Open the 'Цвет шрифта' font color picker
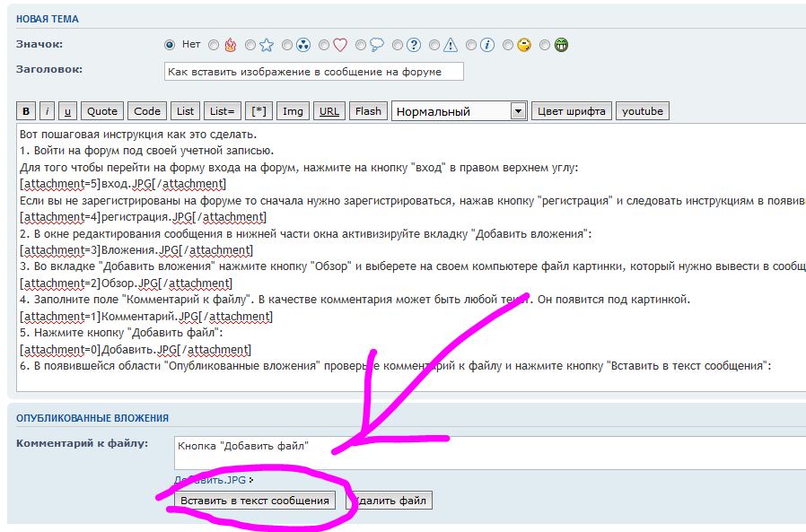Image resolution: width=806 pixels, height=532 pixels. click(x=572, y=111)
